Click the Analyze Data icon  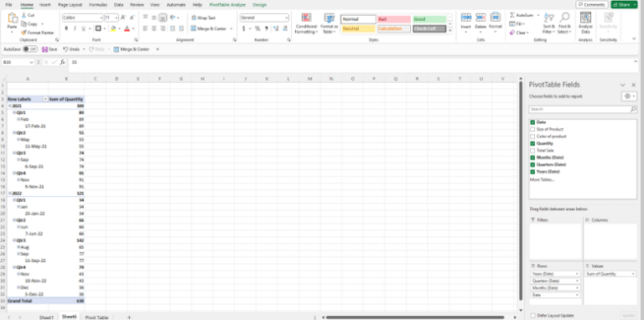coord(585,18)
